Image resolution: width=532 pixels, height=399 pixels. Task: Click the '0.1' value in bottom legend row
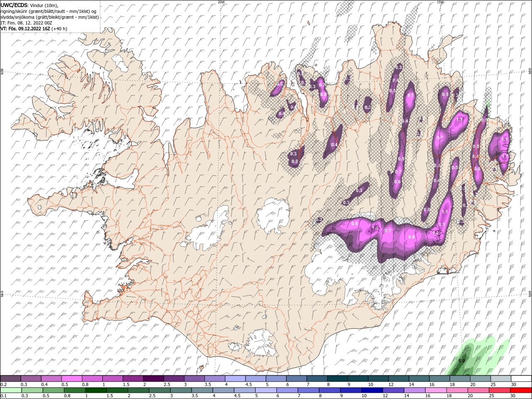click(4, 396)
